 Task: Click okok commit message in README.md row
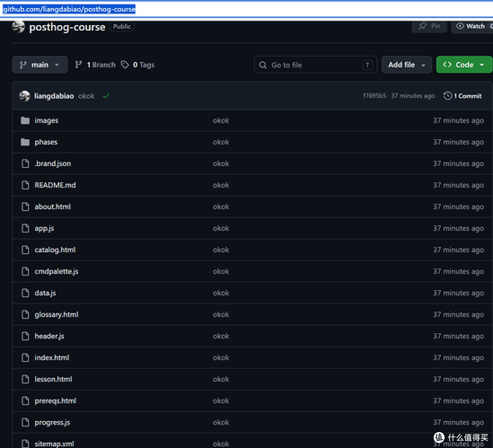tap(221, 185)
